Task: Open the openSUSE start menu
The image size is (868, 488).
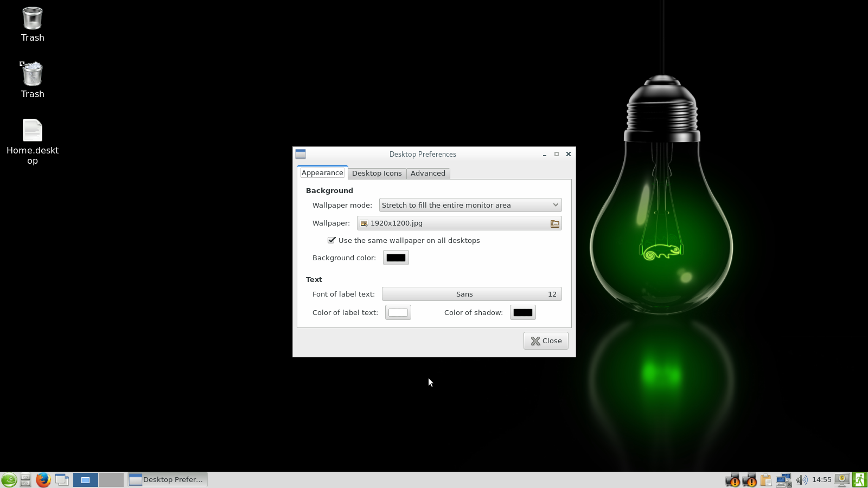Action: 9,480
